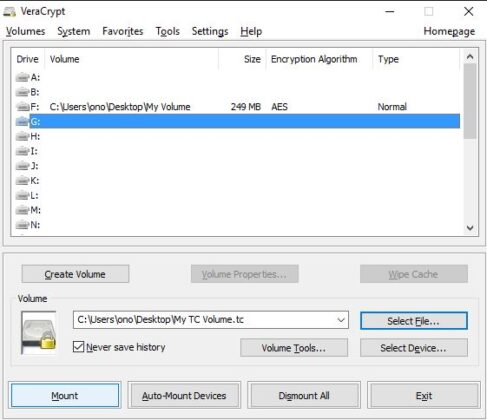Expand the volume path dropdown arrow
487x420 pixels.
[x=341, y=320]
